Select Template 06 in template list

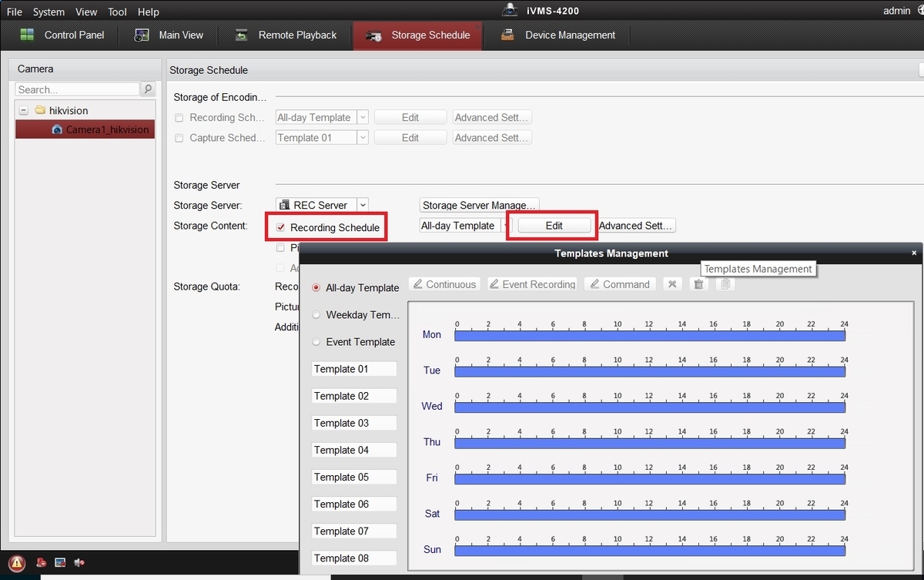[354, 504]
